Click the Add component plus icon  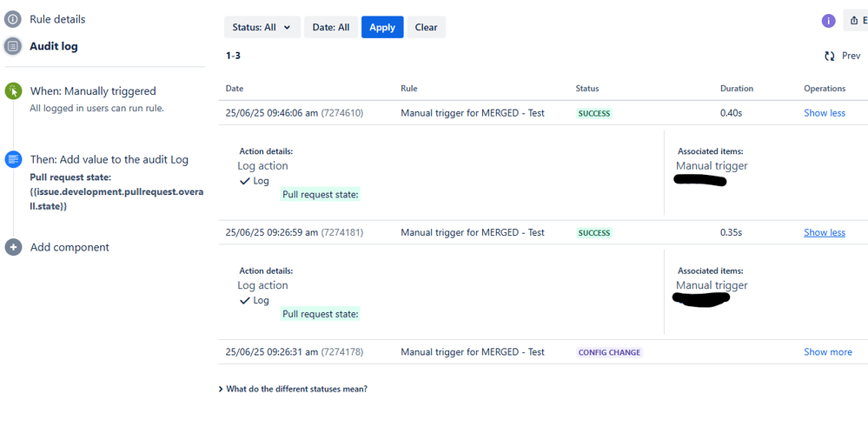13,247
